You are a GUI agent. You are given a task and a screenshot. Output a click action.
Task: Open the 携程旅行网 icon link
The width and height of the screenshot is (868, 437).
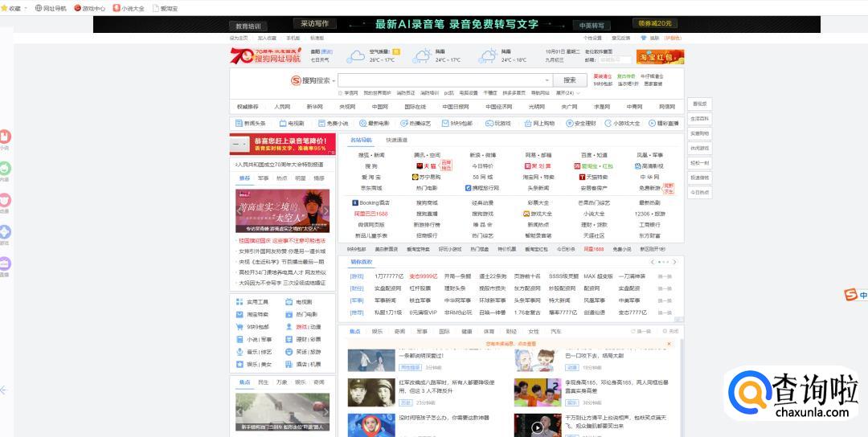(x=469, y=188)
